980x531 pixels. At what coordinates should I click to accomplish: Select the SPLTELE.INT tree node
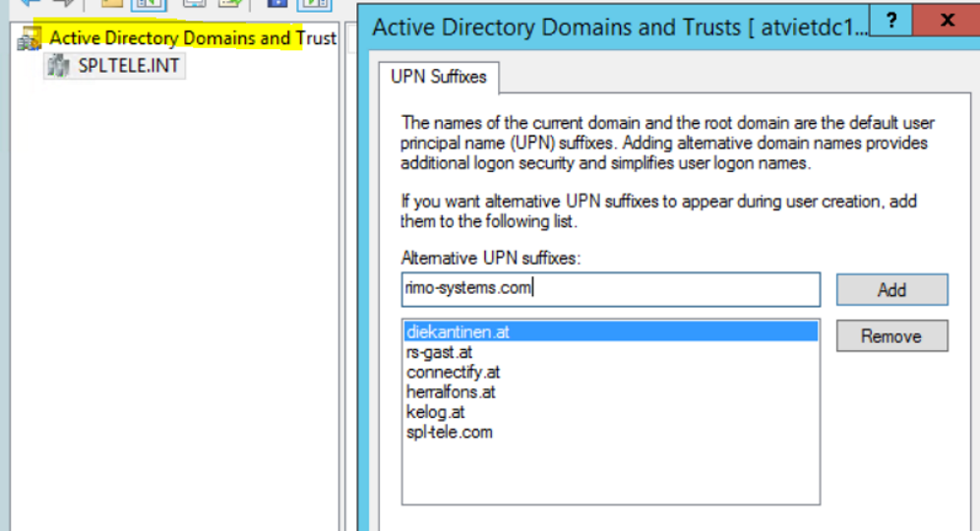pos(128,66)
